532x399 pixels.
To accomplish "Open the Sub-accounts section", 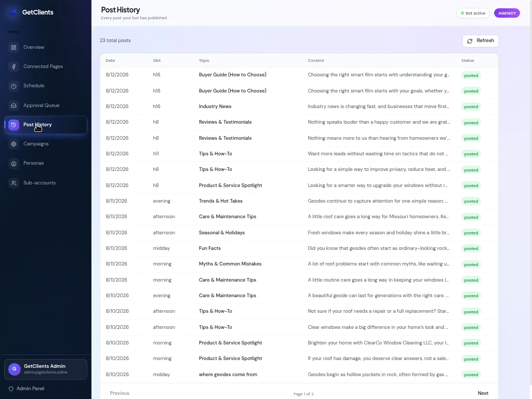I will click(x=46, y=183).
